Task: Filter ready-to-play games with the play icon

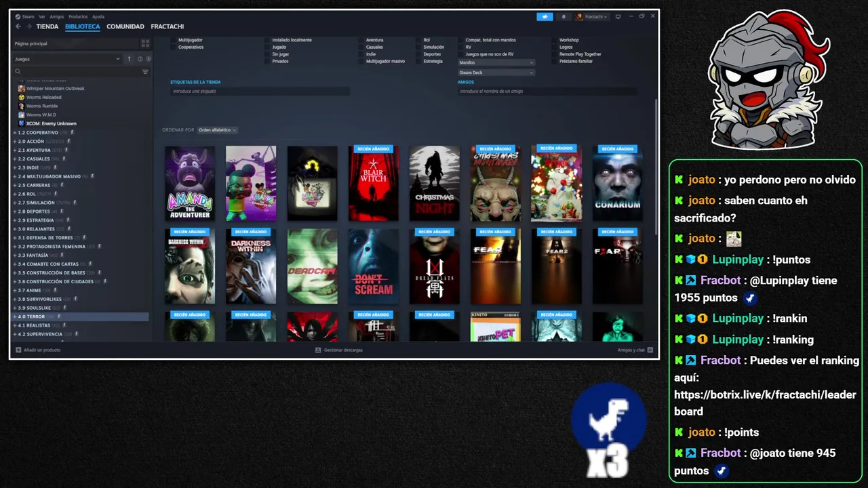Action: point(149,59)
